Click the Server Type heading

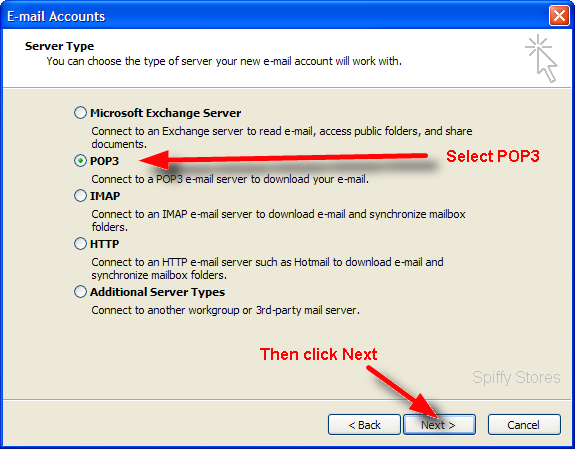[59, 46]
